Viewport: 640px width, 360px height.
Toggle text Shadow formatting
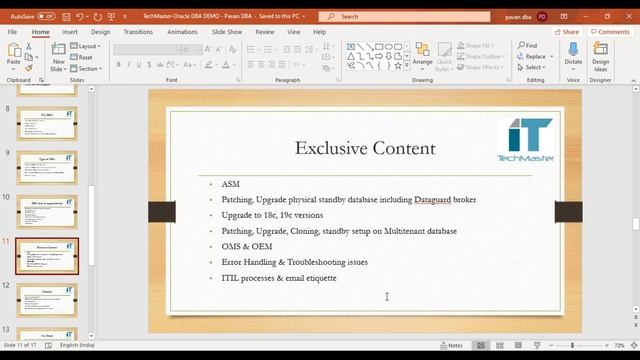click(149, 64)
